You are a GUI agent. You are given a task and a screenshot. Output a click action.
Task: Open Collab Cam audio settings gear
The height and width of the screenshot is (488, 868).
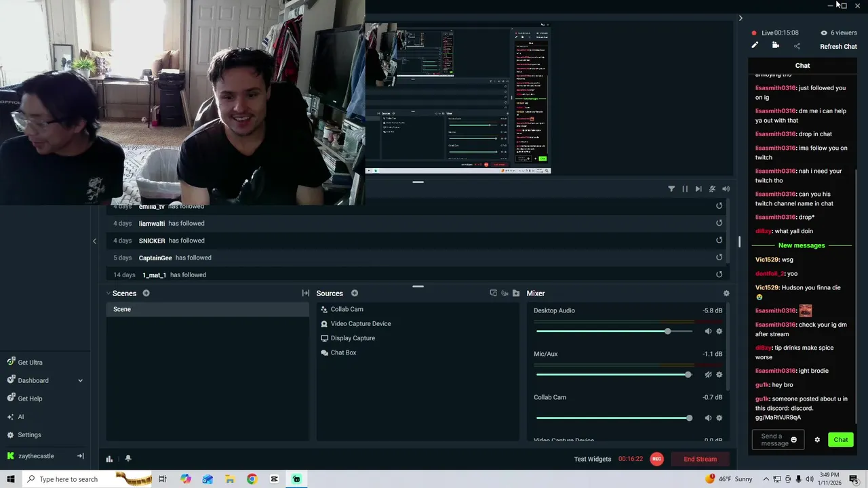(x=719, y=418)
